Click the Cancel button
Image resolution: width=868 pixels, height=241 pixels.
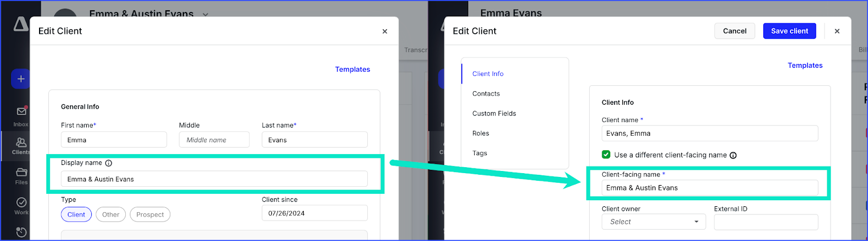point(735,31)
